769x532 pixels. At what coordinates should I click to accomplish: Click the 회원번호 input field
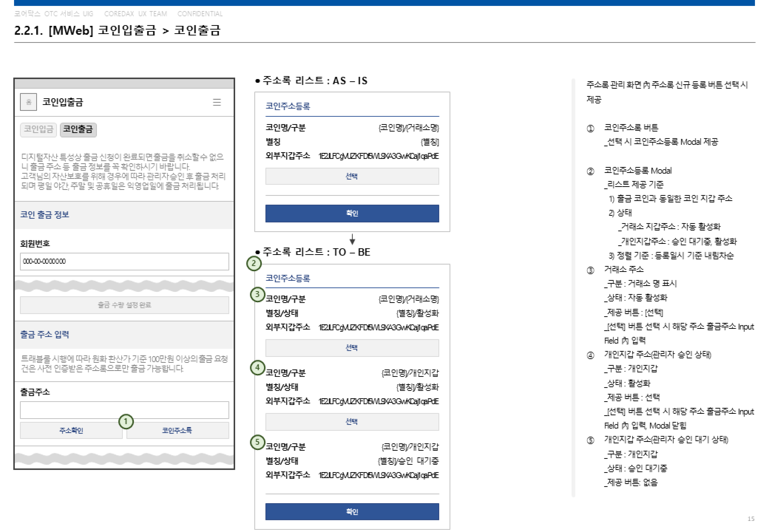124,261
